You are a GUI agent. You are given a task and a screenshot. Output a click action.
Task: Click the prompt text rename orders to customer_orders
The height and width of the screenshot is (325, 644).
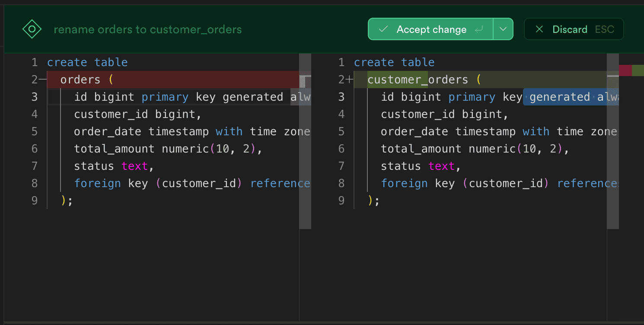pos(147,29)
